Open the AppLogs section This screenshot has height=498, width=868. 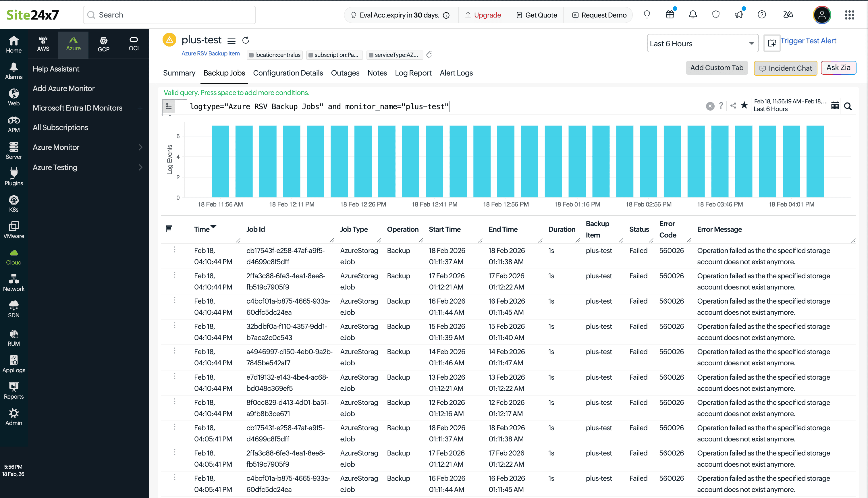point(14,364)
